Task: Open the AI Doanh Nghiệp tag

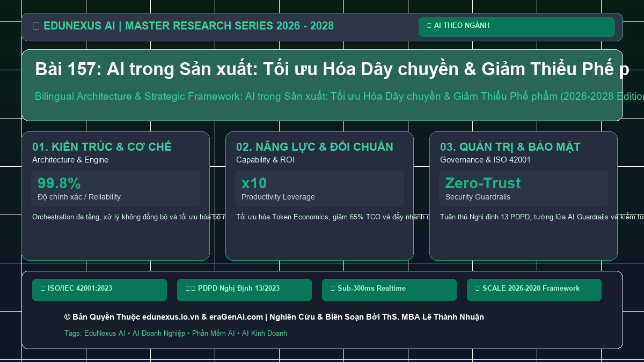Action: tap(159, 334)
